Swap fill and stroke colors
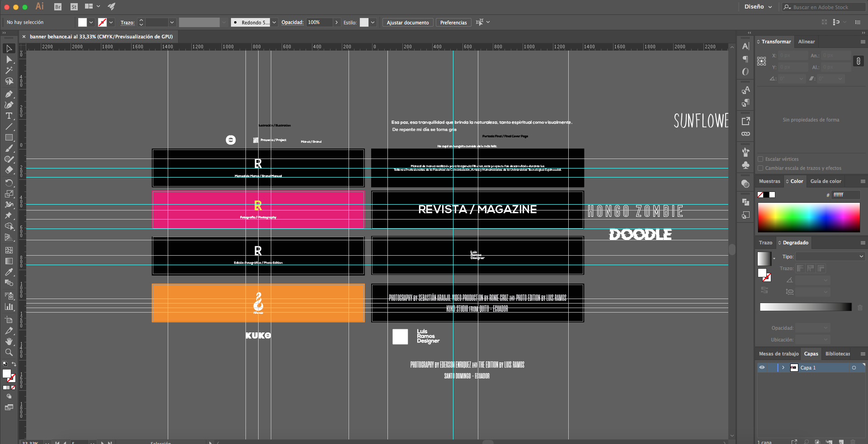The image size is (868, 444). 14,364
